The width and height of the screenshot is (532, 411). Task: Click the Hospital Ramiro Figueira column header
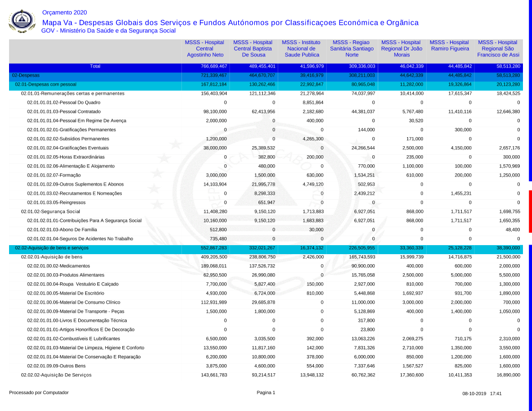[x=450, y=46]
